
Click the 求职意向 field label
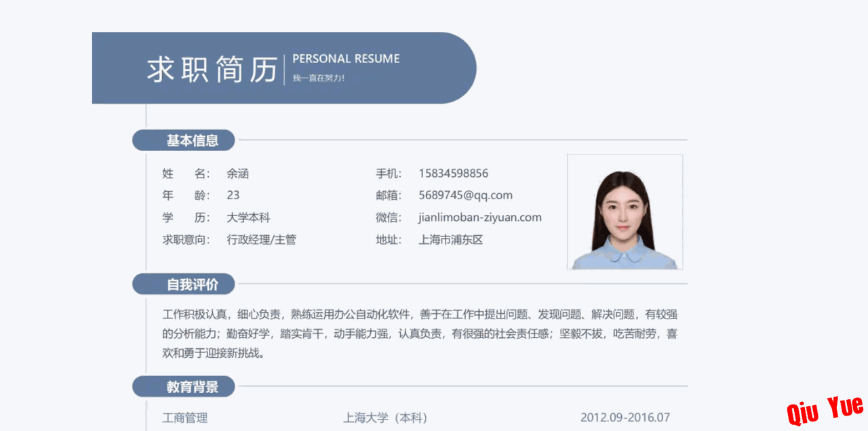[186, 240]
